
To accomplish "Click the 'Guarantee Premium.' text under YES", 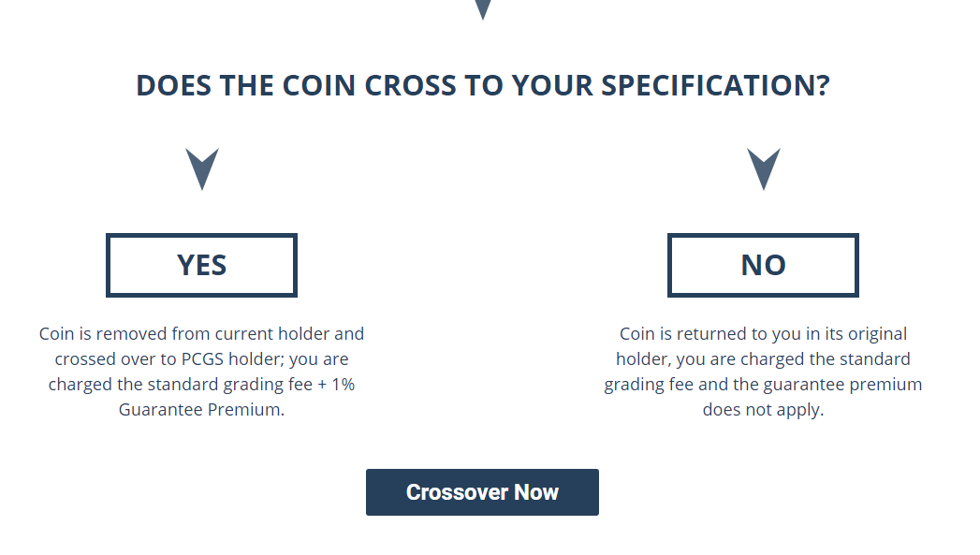I will (201, 409).
